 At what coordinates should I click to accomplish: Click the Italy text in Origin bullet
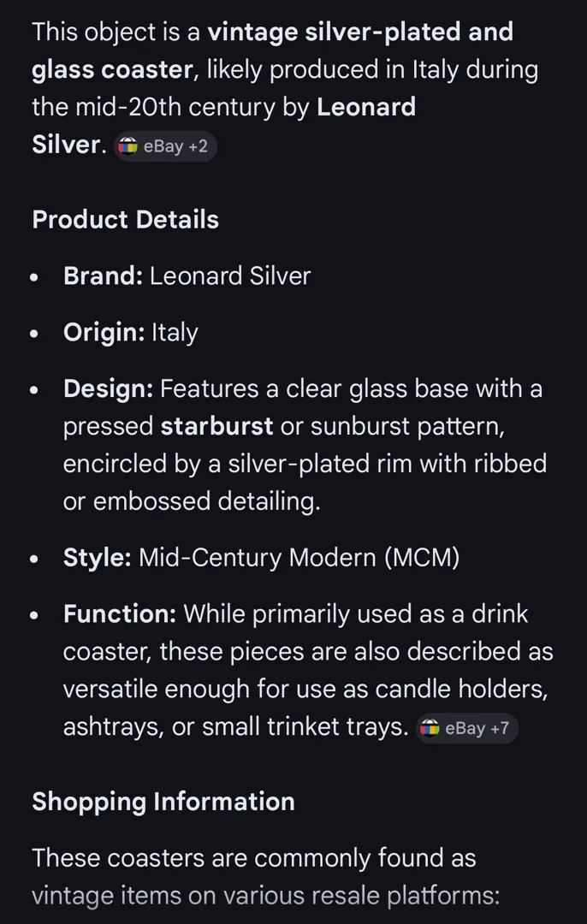coord(175,334)
